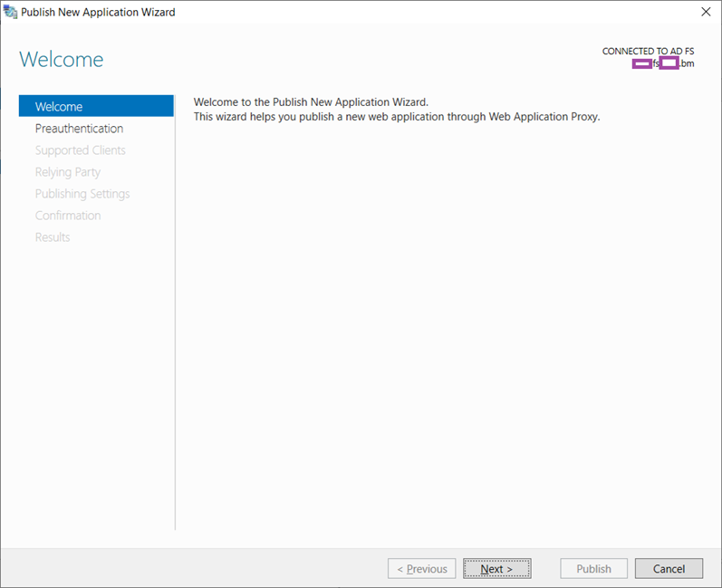Select the Publishing Settings step
722x588 pixels.
pyautogui.click(x=82, y=194)
